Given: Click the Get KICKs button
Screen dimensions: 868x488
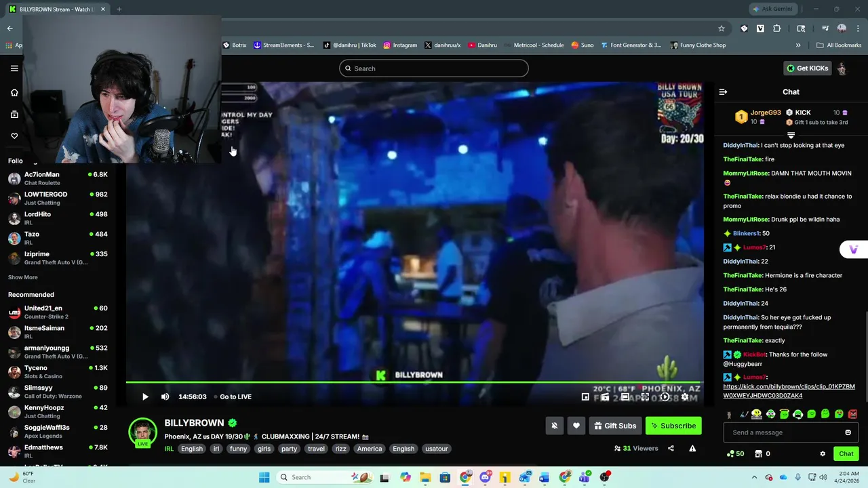Looking at the screenshot, I should [808, 68].
